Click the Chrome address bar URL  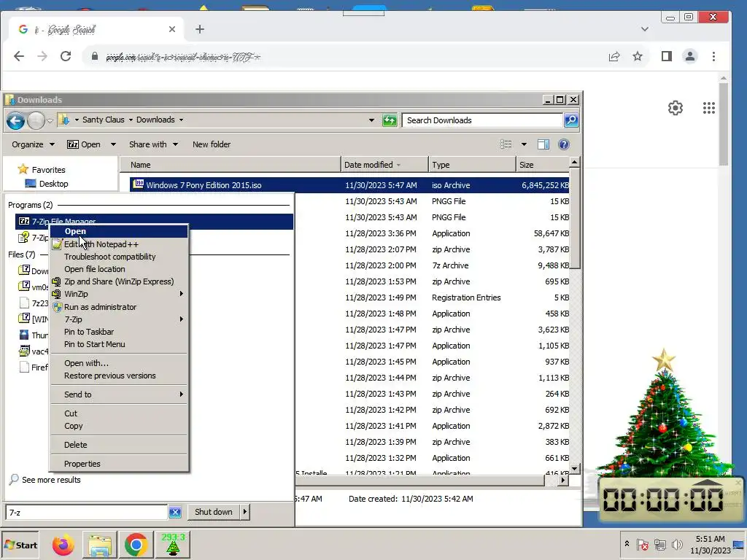(183, 57)
